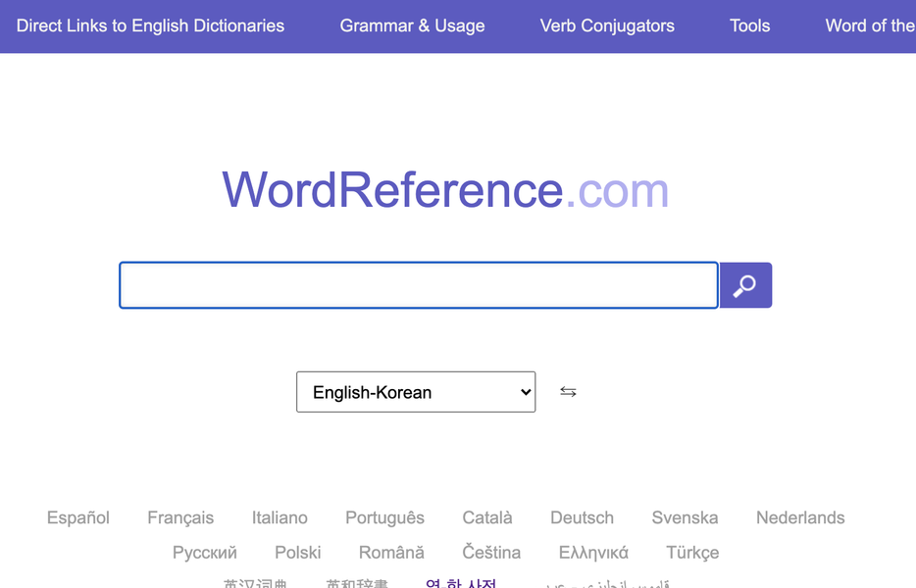Screen dimensions: 916x588
Task: Switch site language to Ελληνικά
Action: pyautogui.click(x=593, y=553)
